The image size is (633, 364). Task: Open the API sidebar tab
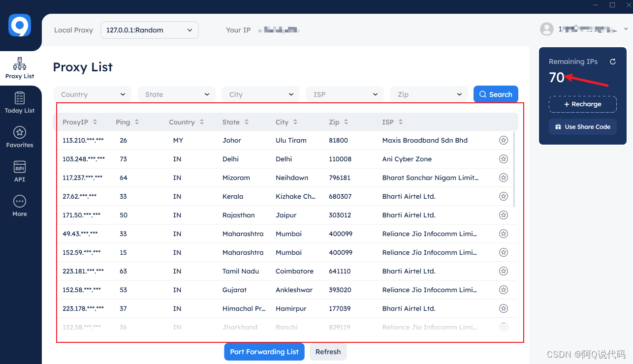[x=20, y=172]
